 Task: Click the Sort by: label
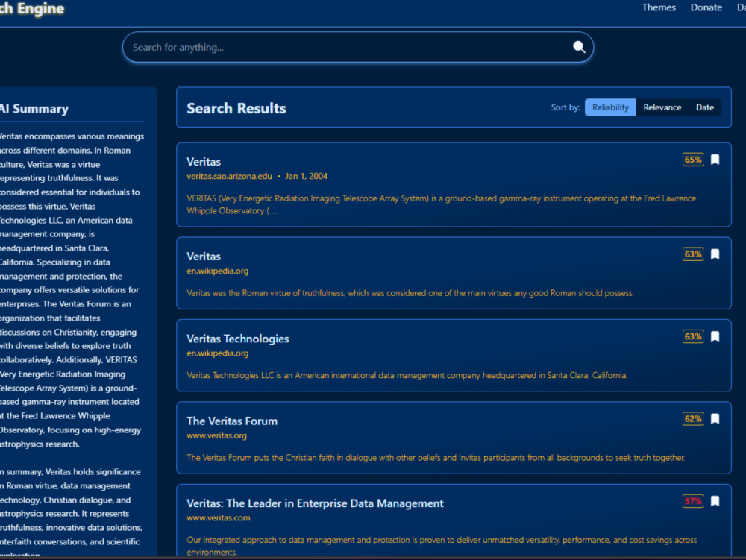[x=565, y=107]
